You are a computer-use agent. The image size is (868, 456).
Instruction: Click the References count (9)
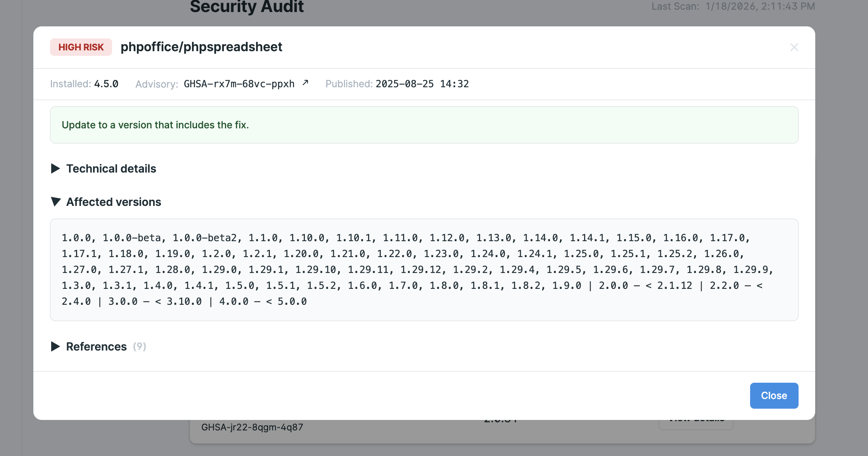point(140,346)
